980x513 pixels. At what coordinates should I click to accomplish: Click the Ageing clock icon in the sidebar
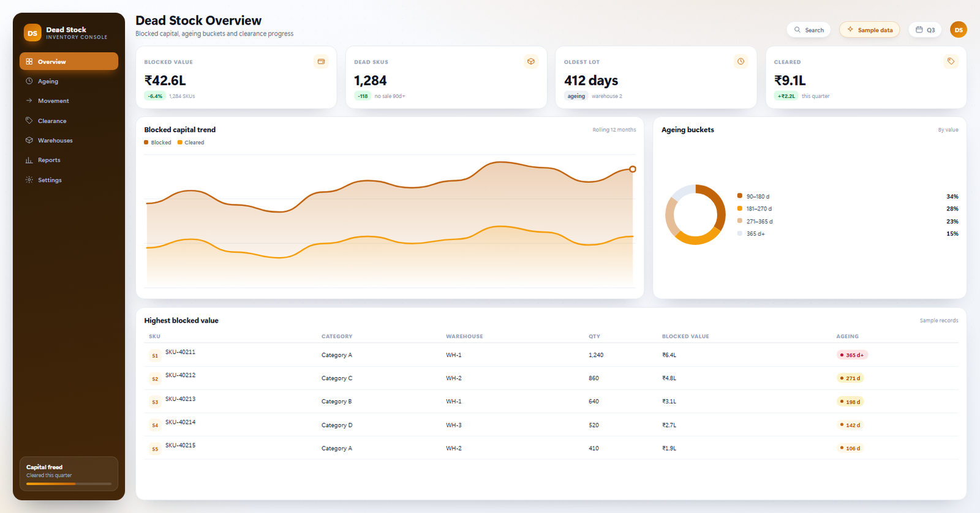pos(29,81)
